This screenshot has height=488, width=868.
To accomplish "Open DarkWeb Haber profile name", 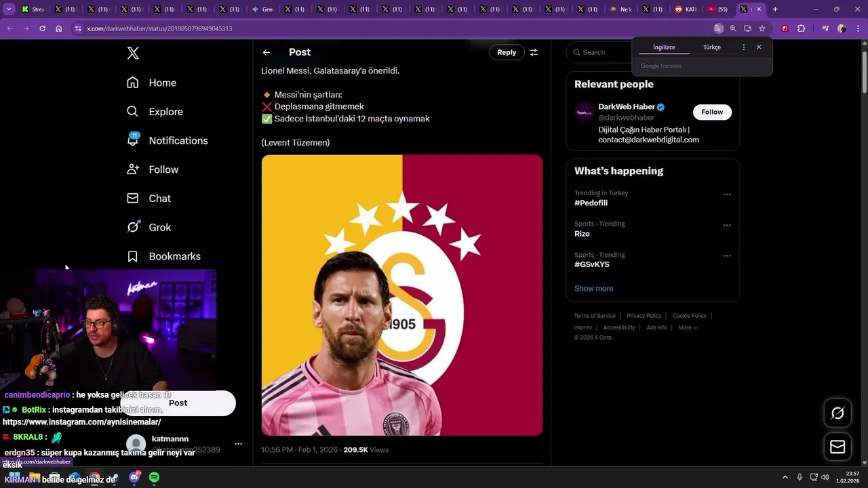I will (x=627, y=107).
